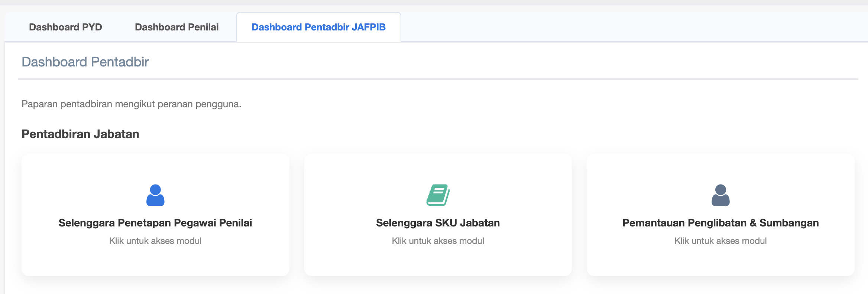Click the green book icon for SKU Jabatan
The image size is (868, 294).
[438, 195]
